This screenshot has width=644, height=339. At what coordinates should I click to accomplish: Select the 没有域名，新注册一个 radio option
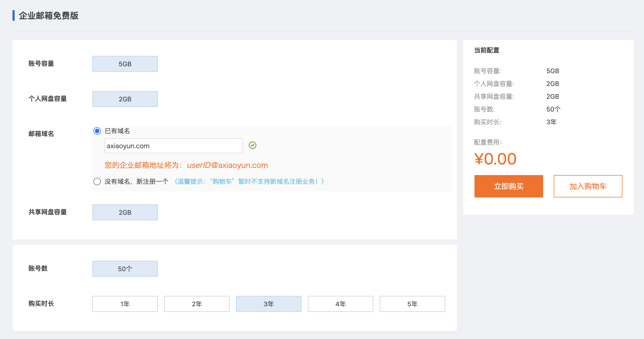(97, 181)
